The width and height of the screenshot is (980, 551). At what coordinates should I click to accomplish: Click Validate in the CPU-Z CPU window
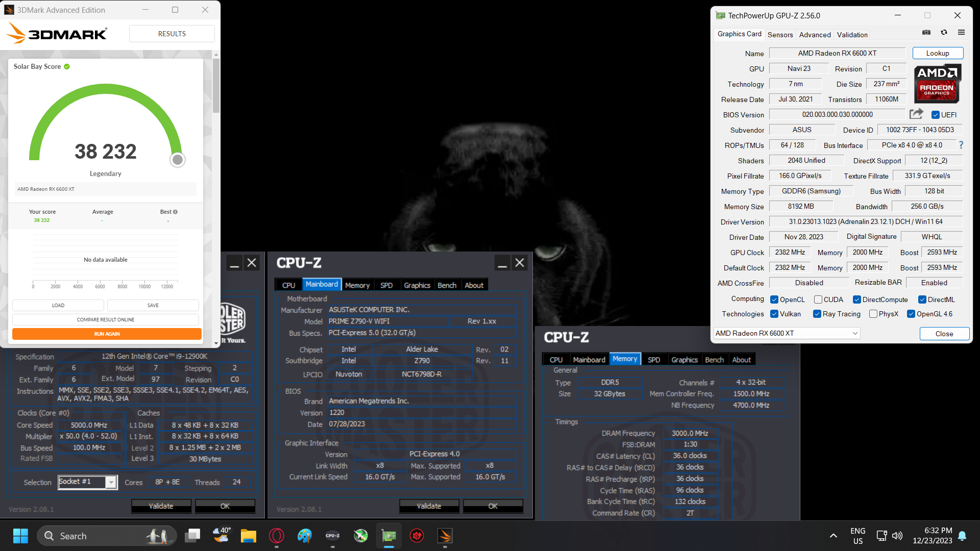pos(161,506)
